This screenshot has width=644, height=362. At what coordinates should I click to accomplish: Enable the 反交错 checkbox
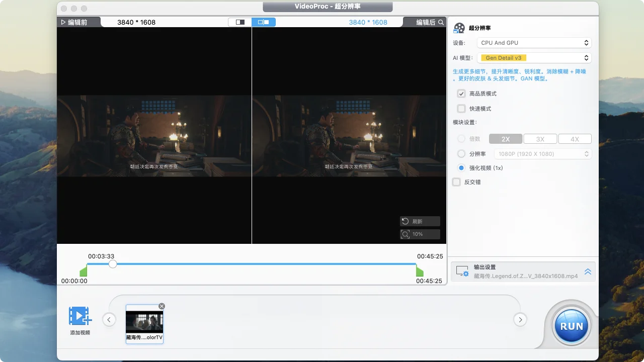(x=456, y=182)
